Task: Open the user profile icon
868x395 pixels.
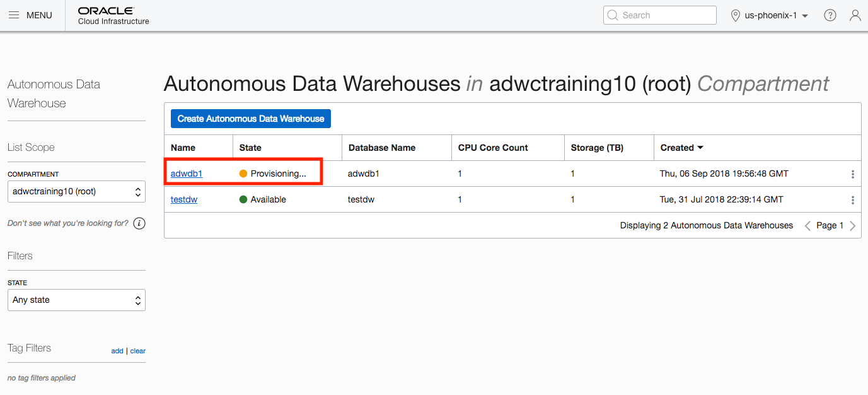Action: click(x=855, y=15)
